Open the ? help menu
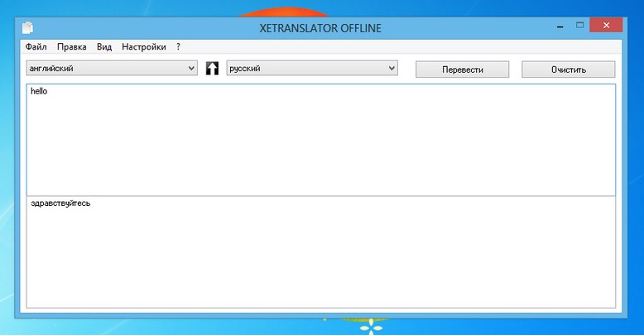The image size is (644, 335). 178,47
